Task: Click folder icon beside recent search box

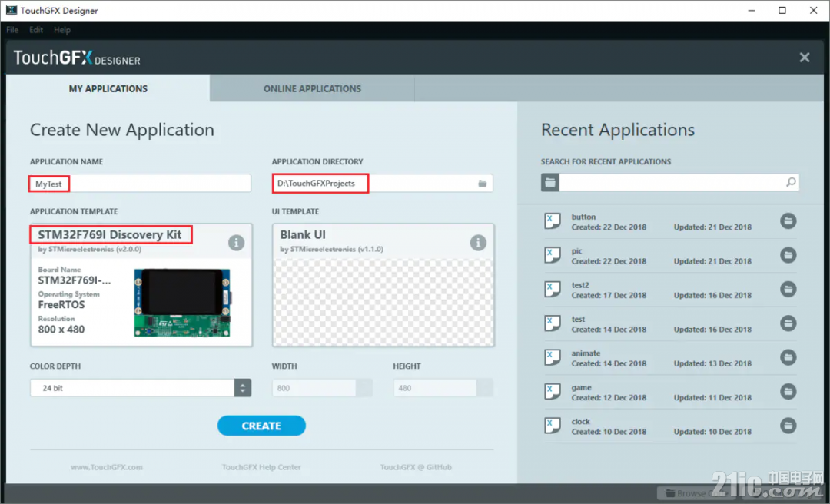Action: tap(550, 183)
